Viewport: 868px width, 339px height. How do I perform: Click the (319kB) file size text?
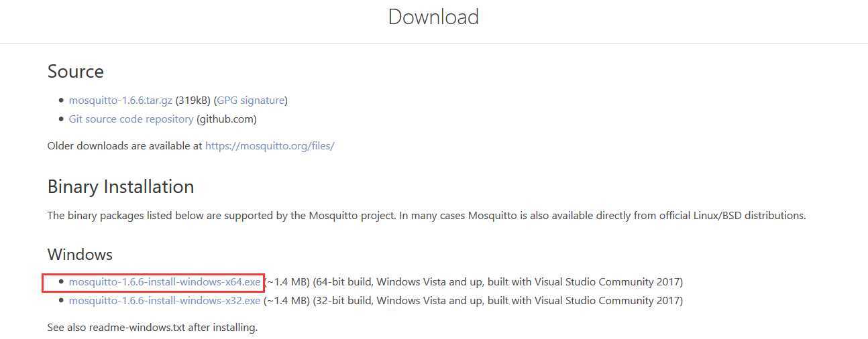pos(193,100)
